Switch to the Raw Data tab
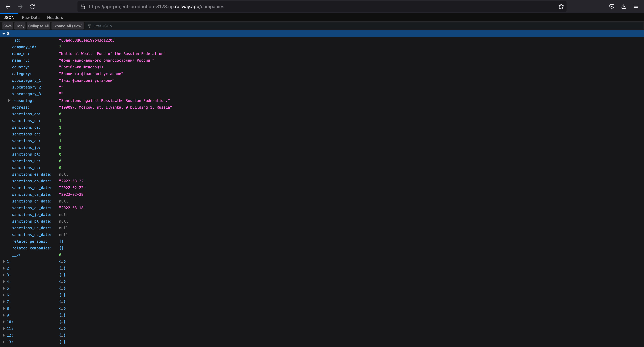Screen dimensions: 644x347 point(31,17)
